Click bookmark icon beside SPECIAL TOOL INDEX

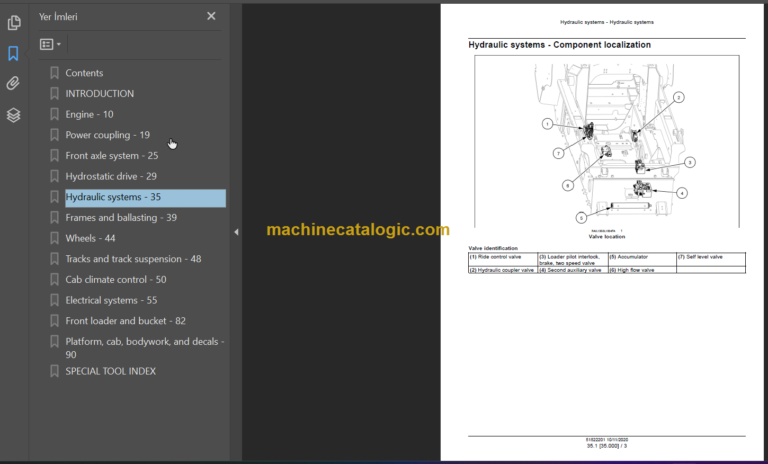point(54,371)
